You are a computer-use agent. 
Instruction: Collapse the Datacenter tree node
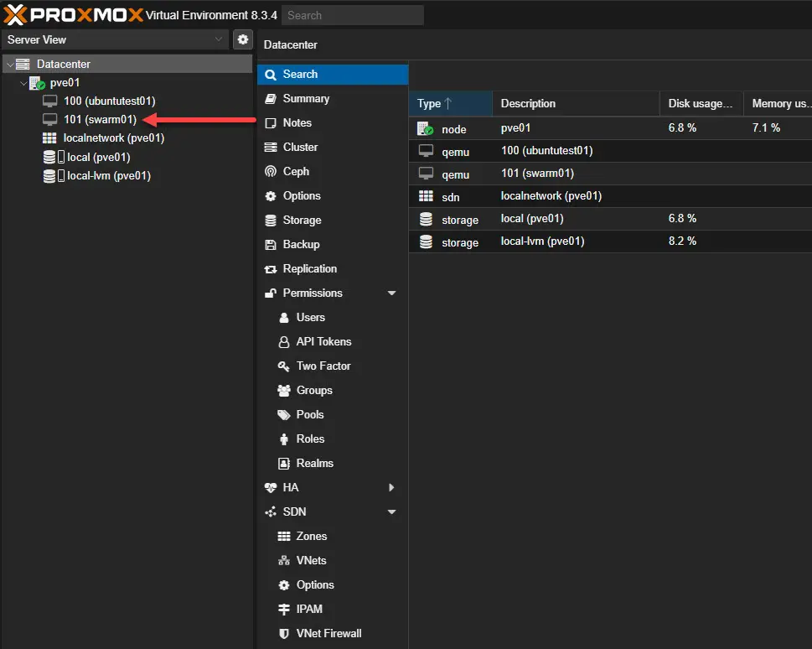coord(10,65)
